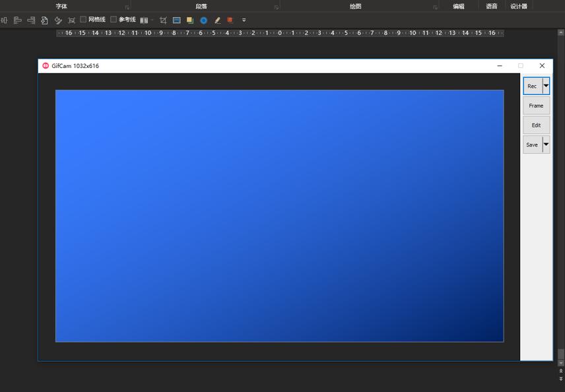Open the 字体 font group dialog launcher
Image resolution: width=565 pixels, height=392 pixels.
tap(127, 7)
